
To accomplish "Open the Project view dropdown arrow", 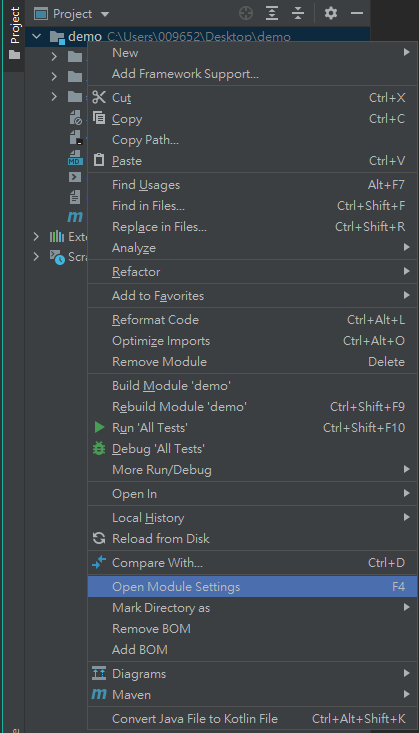I will 105,14.
